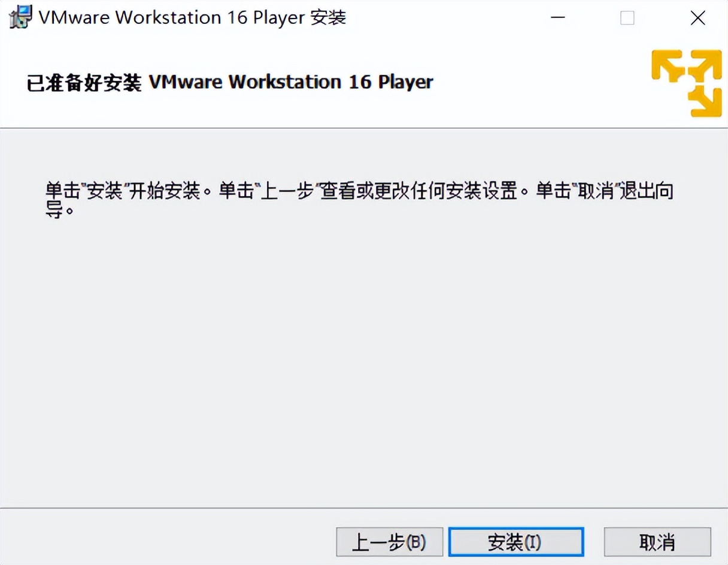Click the bottom button bar area
The height and width of the screenshot is (565, 728).
pyautogui.click(x=180, y=542)
